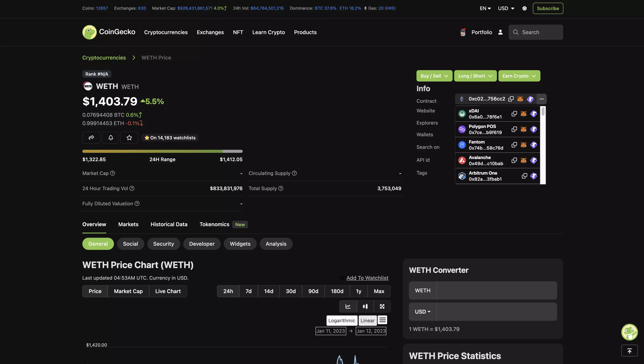Copy the xDAI contract address
The width and height of the screenshot is (644, 364).
(x=514, y=114)
